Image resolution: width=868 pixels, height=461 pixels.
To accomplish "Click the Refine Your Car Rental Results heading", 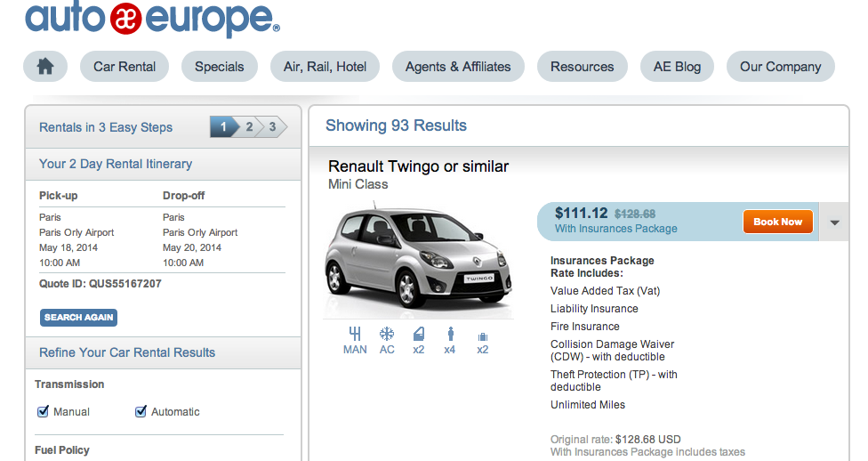I will [x=127, y=352].
